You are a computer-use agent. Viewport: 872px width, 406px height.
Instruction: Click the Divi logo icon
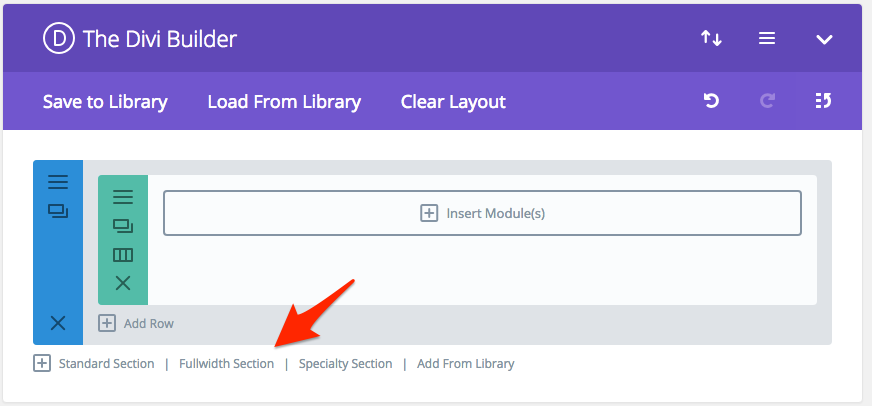[58, 38]
